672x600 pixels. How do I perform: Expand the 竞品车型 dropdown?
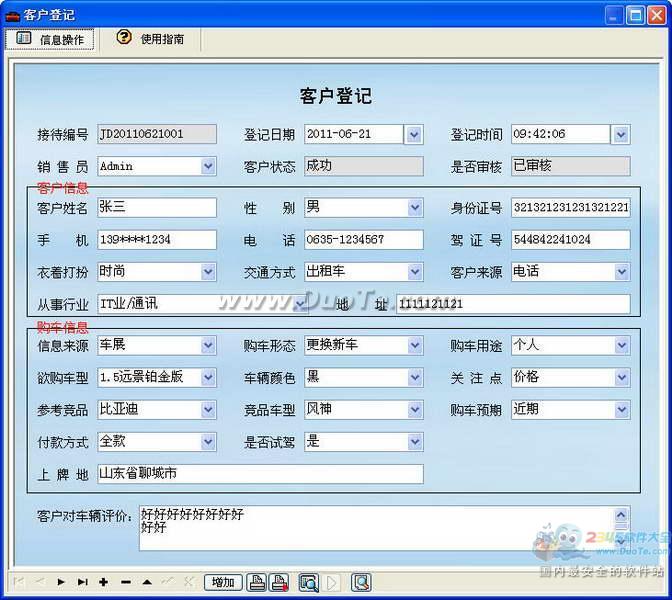pos(414,410)
